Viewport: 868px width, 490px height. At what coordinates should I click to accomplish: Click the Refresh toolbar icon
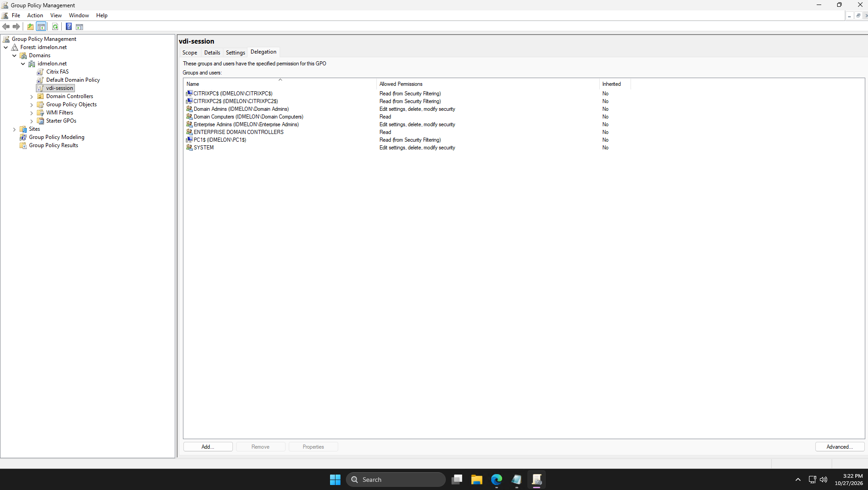[x=55, y=27]
